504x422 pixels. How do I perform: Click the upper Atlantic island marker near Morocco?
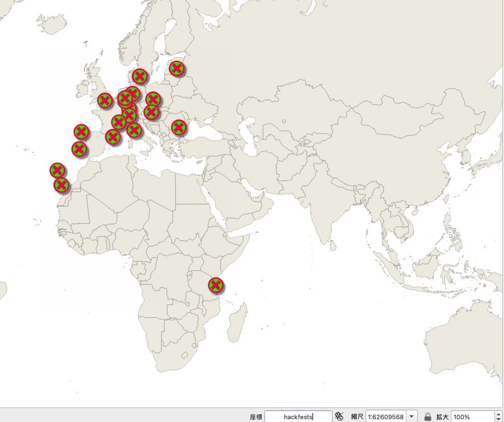pos(57,171)
